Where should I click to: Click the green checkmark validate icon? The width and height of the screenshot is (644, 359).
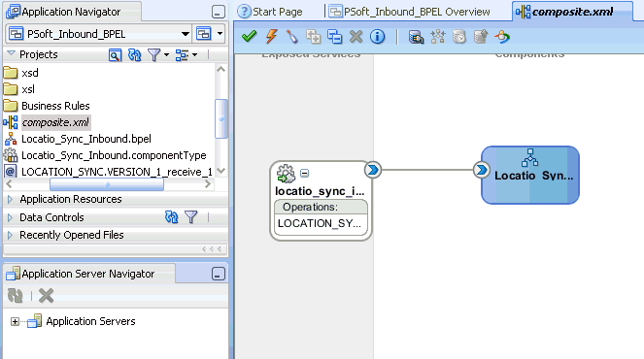(250, 37)
